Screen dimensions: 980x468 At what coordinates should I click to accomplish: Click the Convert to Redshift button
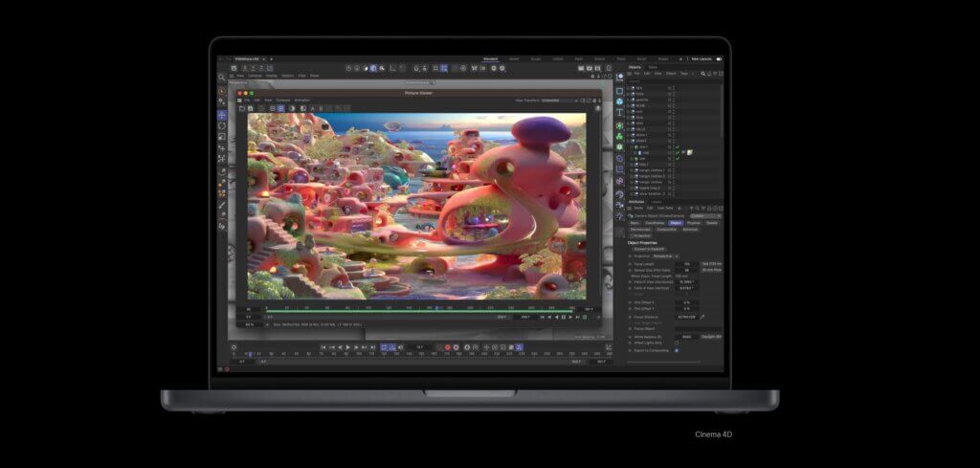[x=650, y=249]
